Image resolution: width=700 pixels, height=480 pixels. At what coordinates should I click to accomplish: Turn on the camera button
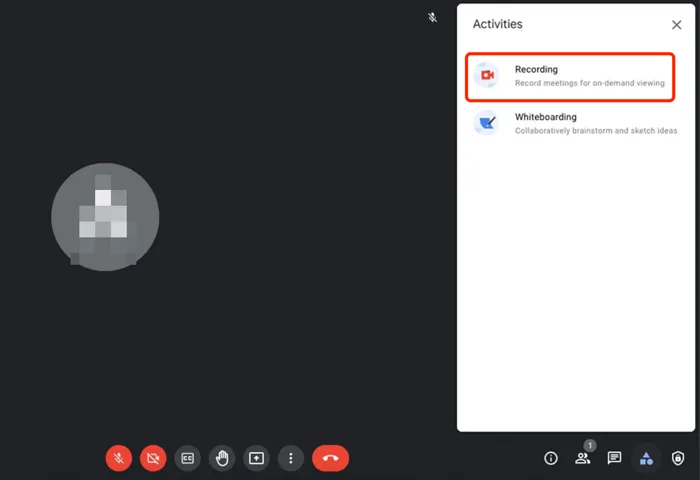[153, 458]
